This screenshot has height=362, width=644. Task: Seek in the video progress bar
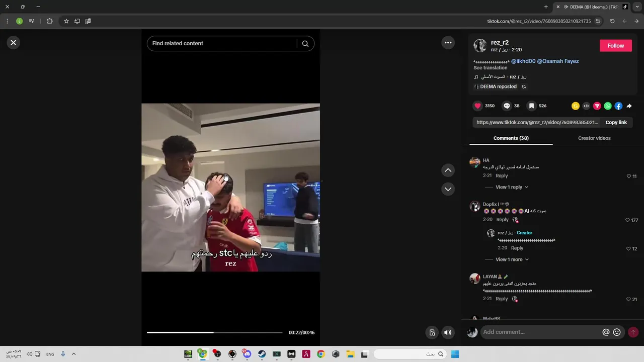[x=214, y=332]
